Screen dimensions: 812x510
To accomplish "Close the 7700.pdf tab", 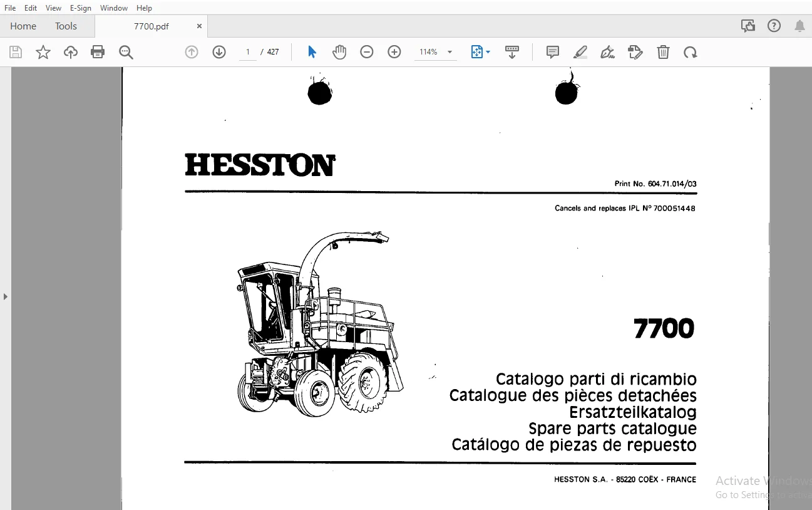I will (199, 26).
